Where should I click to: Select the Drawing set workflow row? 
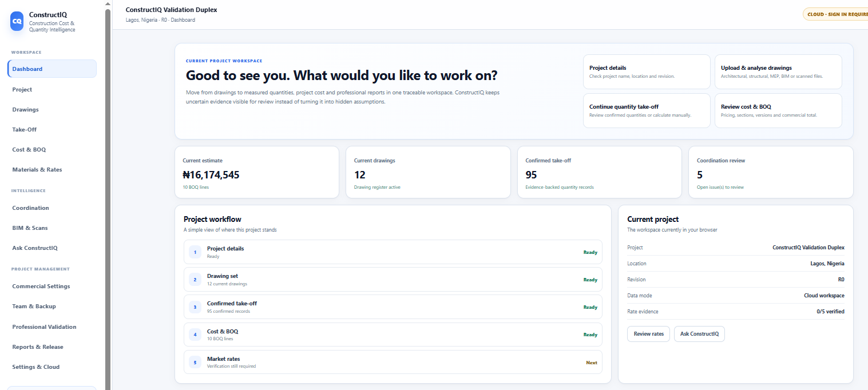(393, 279)
